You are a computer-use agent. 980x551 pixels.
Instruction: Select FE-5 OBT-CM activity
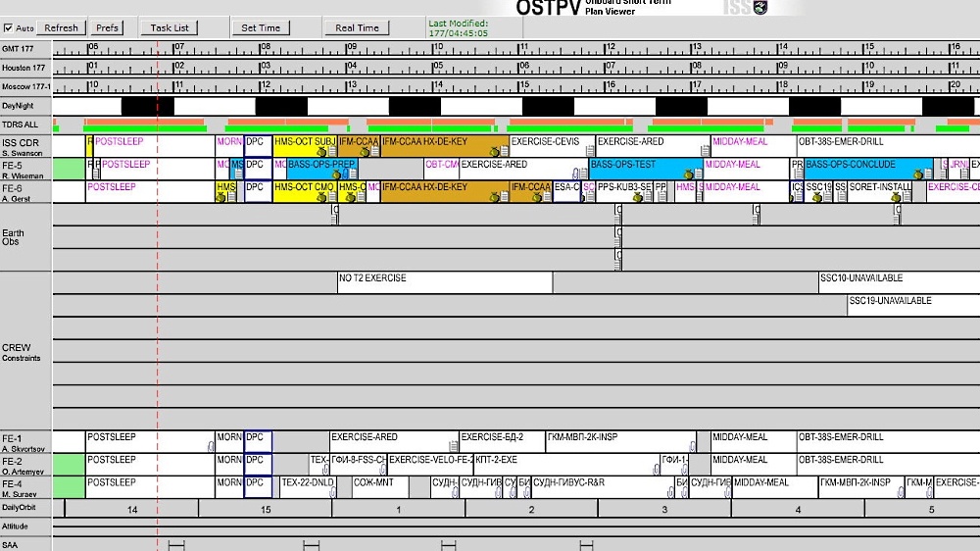click(441, 169)
